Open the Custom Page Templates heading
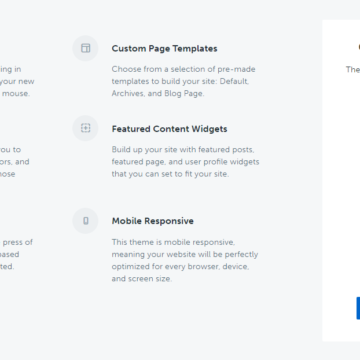This screenshot has height=360, width=360. (x=164, y=49)
